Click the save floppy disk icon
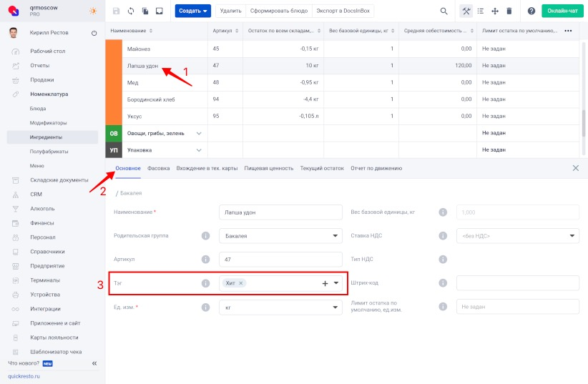Image resolution: width=588 pixels, height=384 pixels. point(117,11)
